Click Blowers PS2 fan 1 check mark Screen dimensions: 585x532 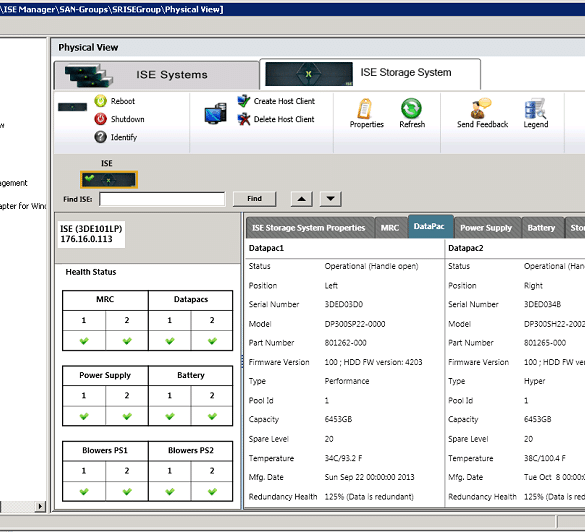[x=170, y=492]
